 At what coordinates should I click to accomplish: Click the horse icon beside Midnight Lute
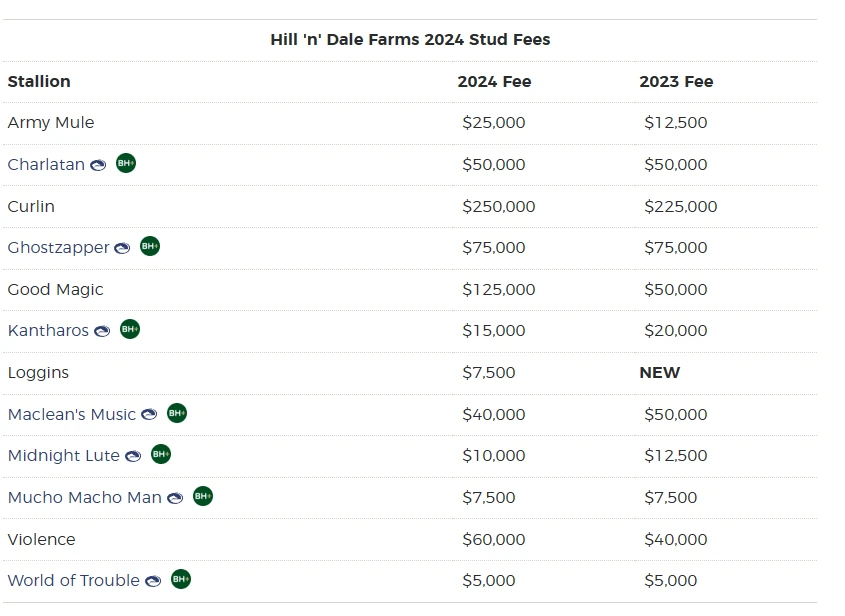tap(133, 456)
